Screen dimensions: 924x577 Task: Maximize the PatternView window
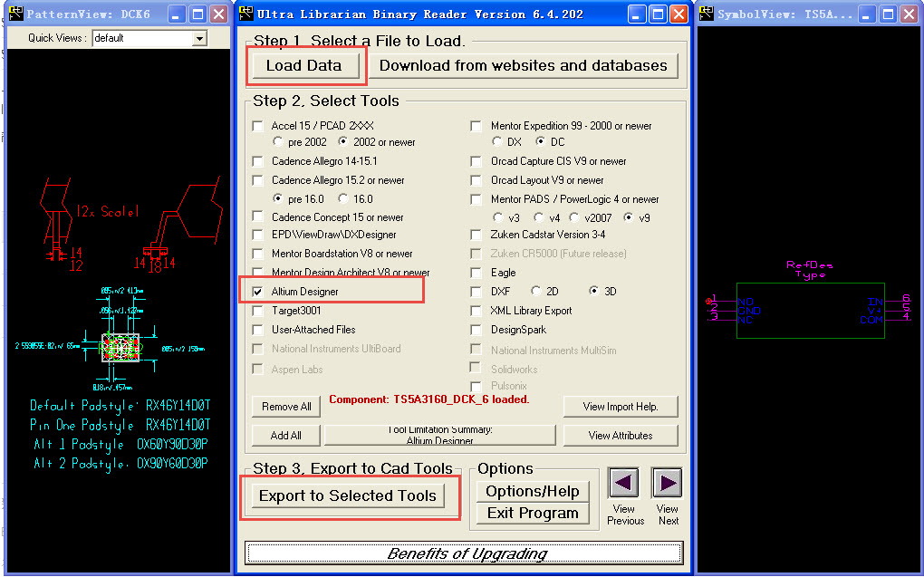[197, 14]
